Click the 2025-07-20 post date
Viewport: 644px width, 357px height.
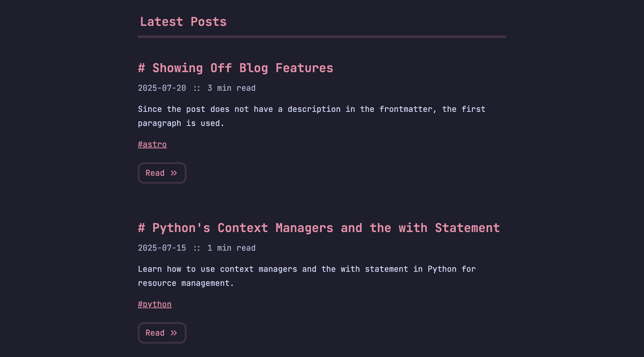point(162,88)
